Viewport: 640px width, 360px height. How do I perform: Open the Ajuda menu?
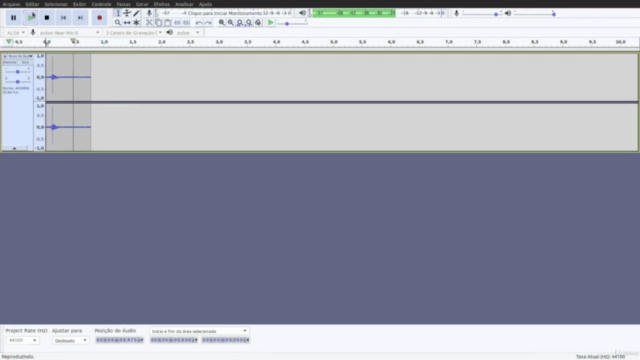click(x=205, y=4)
